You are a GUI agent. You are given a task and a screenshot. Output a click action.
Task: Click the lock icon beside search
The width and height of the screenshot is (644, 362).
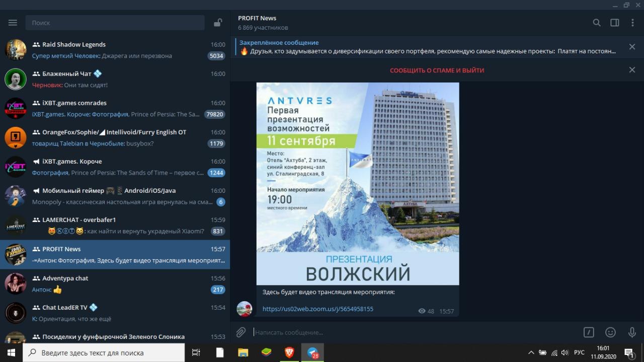[x=218, y=23]
